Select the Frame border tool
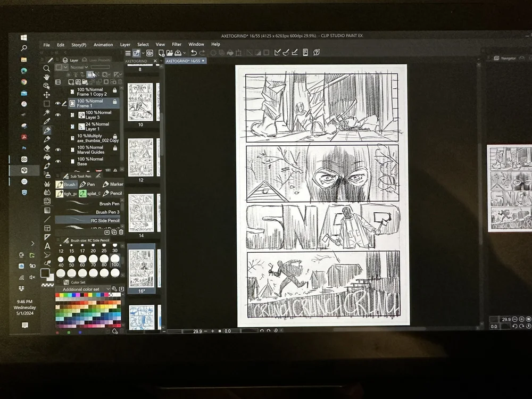The width and height of the screenshot is (532, 399). (47, 228)
